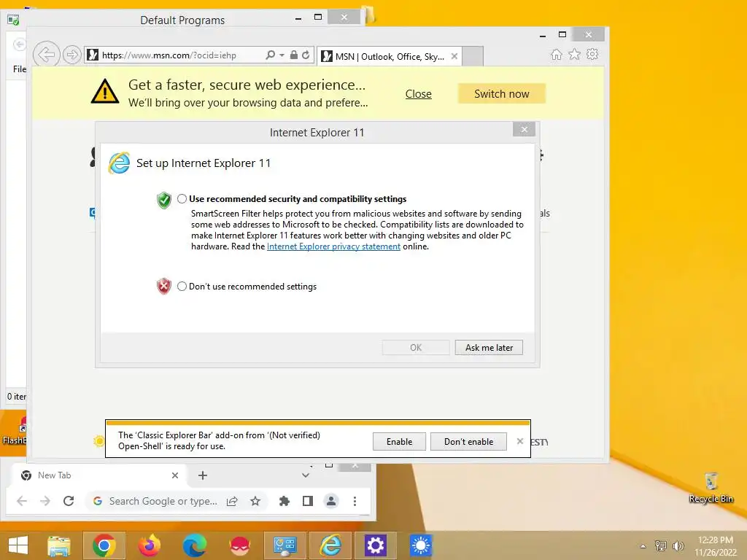747x560 pixels.
Task: Go forward in Chrome
Action: pos(45,501)
